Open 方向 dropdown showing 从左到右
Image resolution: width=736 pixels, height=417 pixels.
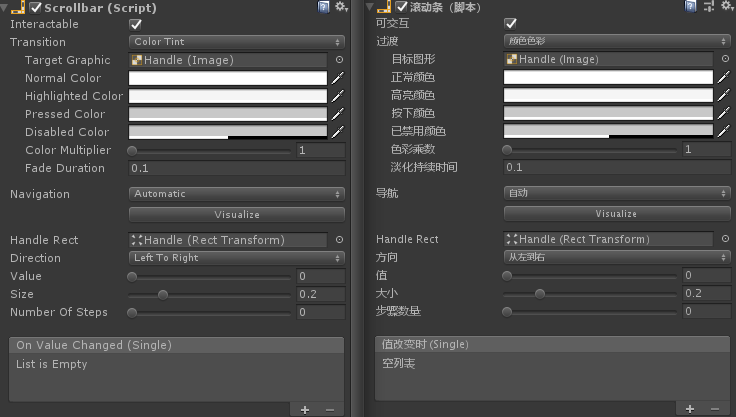617,257
